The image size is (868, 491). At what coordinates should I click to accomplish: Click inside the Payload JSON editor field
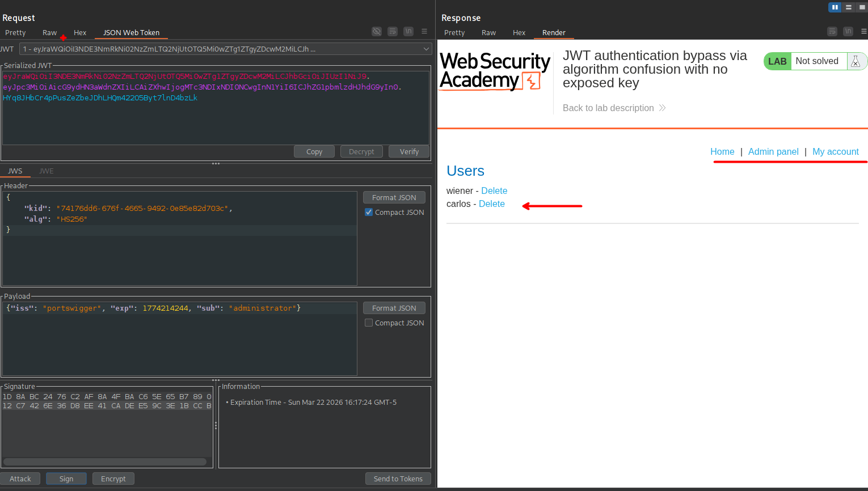point(179,340)
